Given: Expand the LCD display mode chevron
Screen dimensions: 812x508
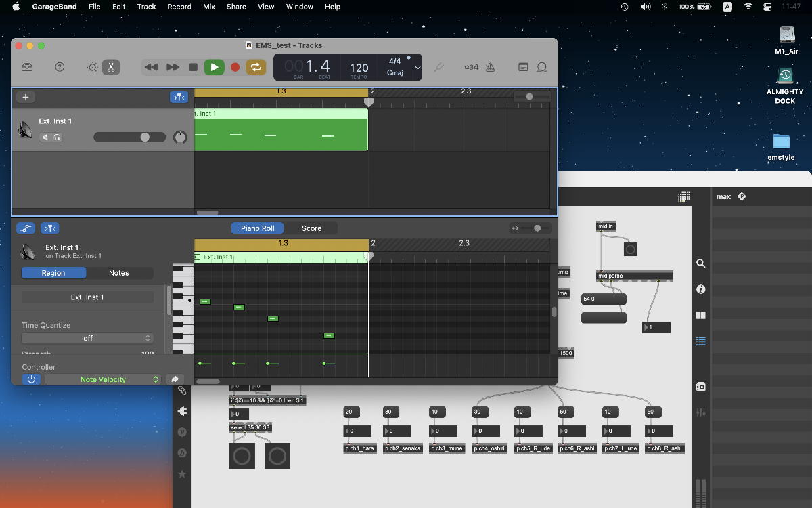Looking at the screenshot, I should (x=418, y=68).
